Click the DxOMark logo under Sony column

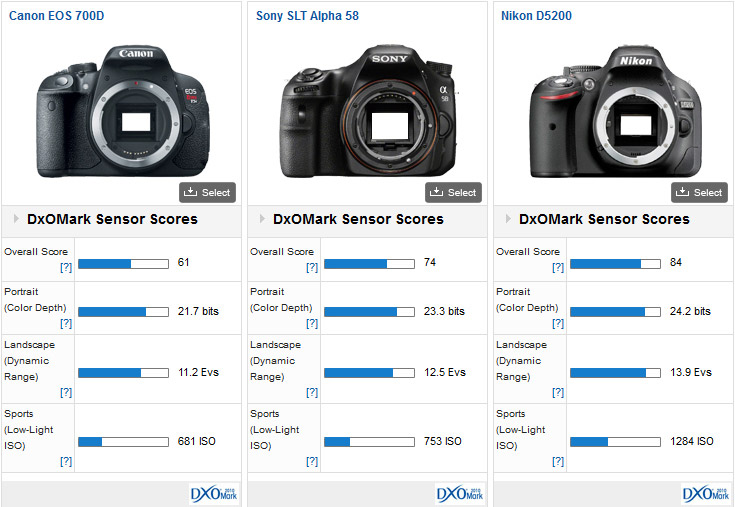[460, 494]
